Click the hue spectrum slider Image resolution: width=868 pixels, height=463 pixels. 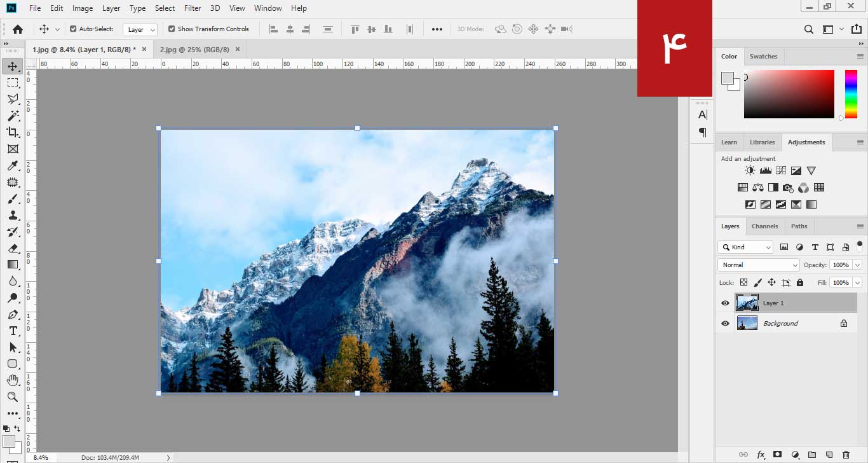(851, 94)
